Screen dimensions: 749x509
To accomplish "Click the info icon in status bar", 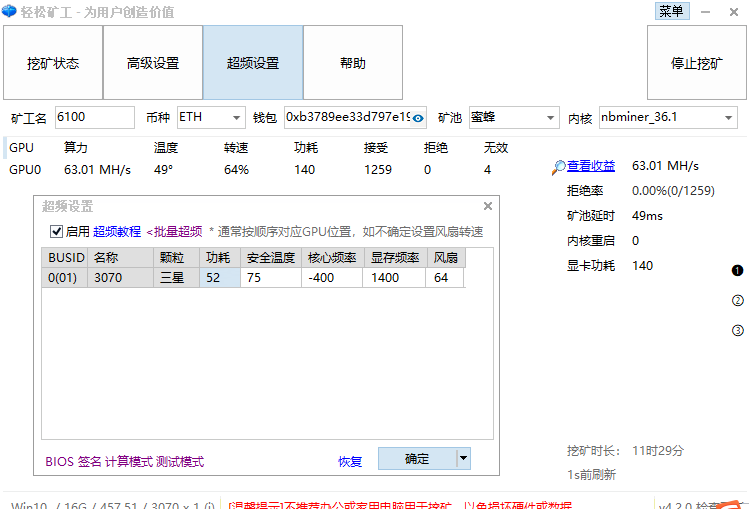I will tap(209, 505).
